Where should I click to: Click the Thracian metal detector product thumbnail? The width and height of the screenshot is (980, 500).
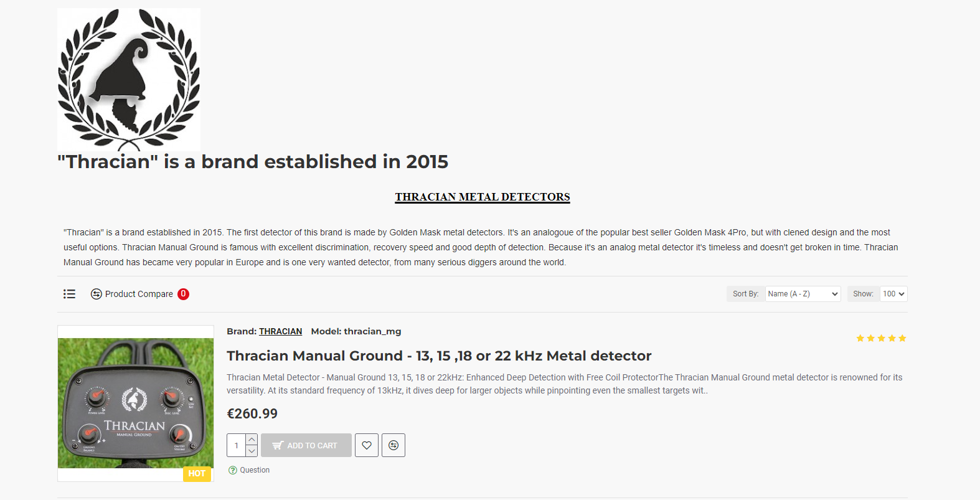click(x=136, y=402)
